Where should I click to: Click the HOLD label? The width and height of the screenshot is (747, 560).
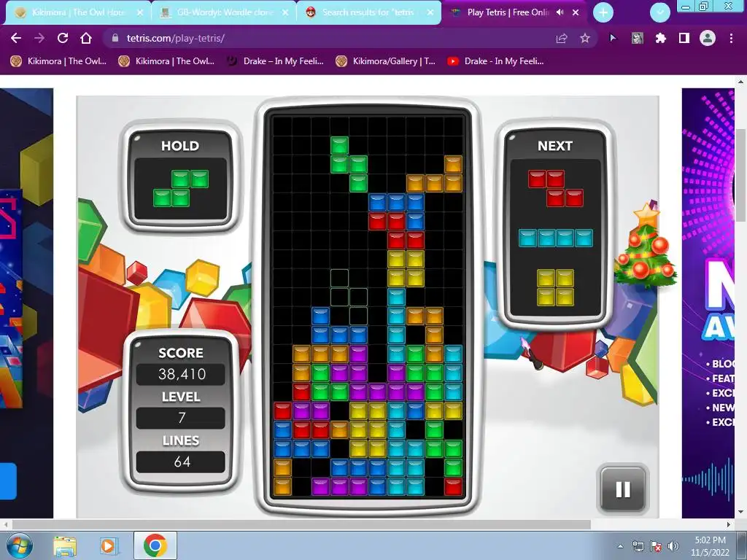click(180, 146)
